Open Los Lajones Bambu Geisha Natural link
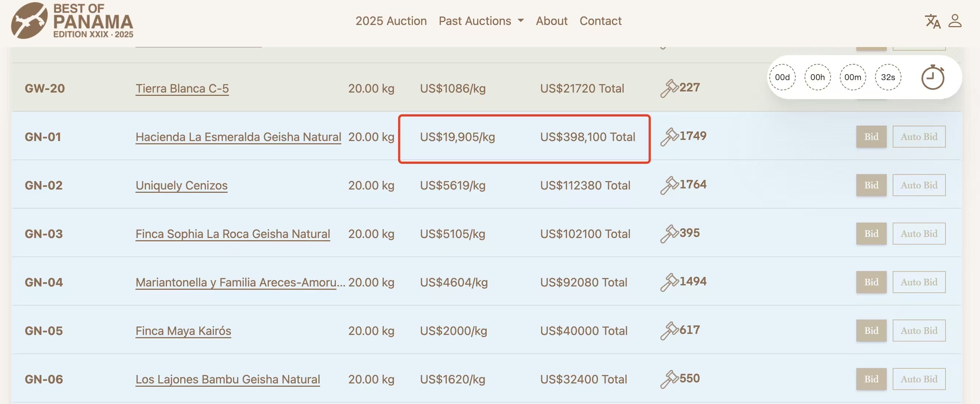This screenshot has width=980, height=404. point(228,379)
